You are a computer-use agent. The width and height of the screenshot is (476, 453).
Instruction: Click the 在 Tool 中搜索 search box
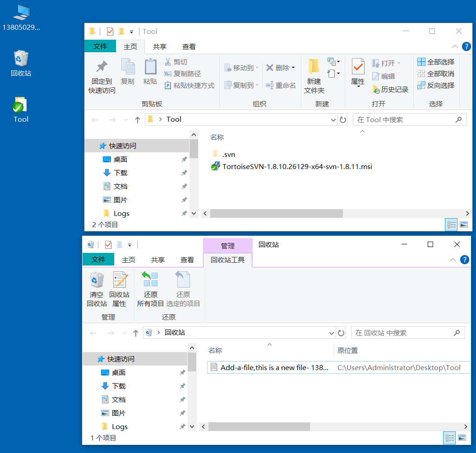click(x=410, y=120)
